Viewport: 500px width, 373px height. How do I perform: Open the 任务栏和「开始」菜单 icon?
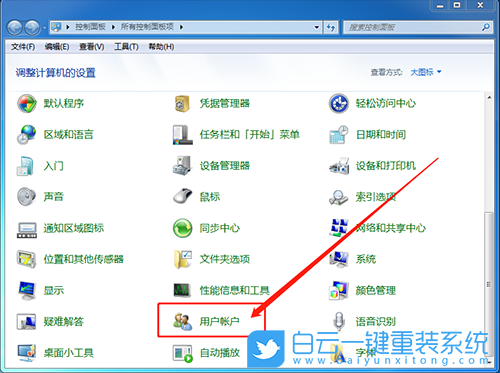pyautogui.click(x=182, y=134)
